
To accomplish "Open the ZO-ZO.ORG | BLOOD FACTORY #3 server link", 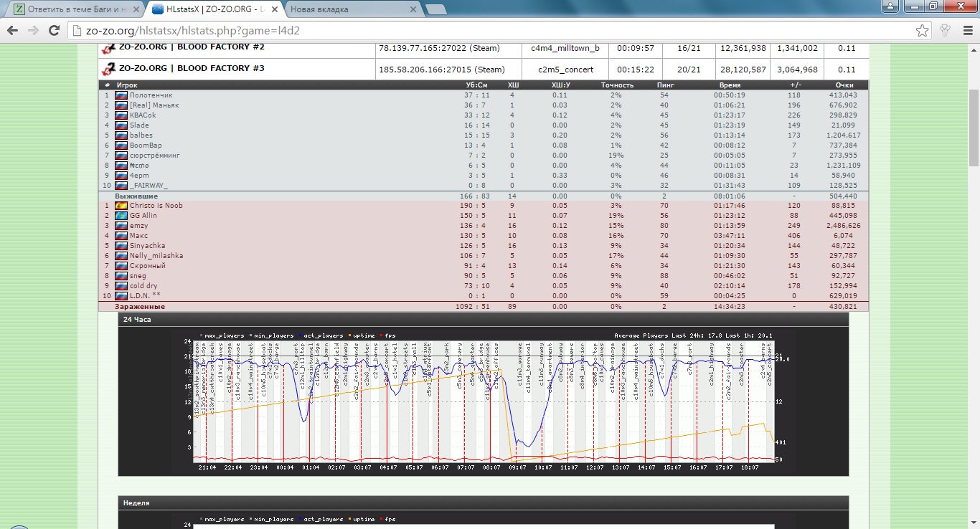I will coord(192,68).
